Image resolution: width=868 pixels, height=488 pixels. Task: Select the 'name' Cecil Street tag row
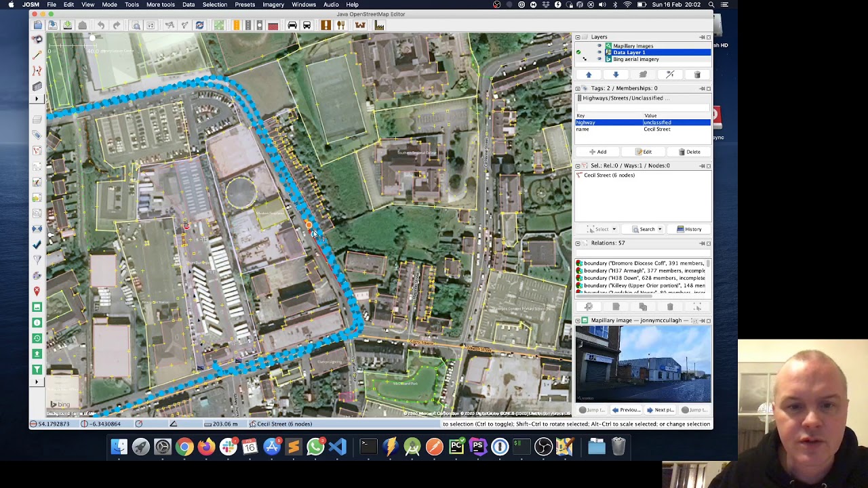pyautogui.click(x=643, y=129)
